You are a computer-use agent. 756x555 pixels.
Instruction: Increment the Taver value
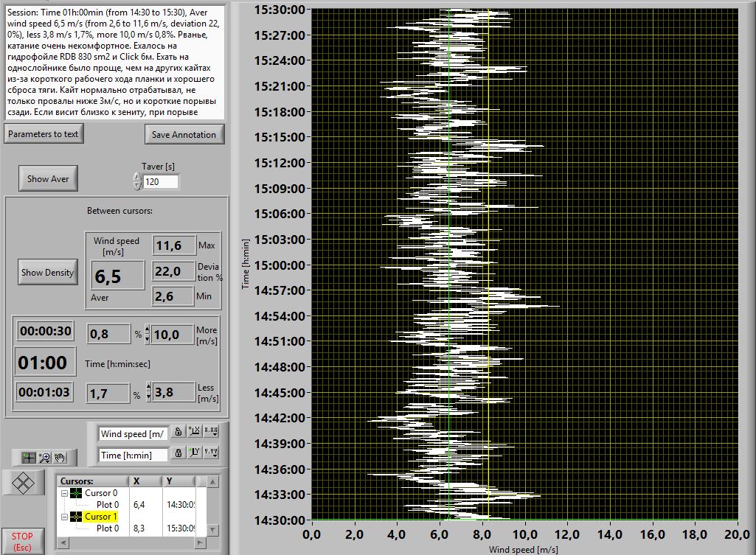(x=137, y=178)
